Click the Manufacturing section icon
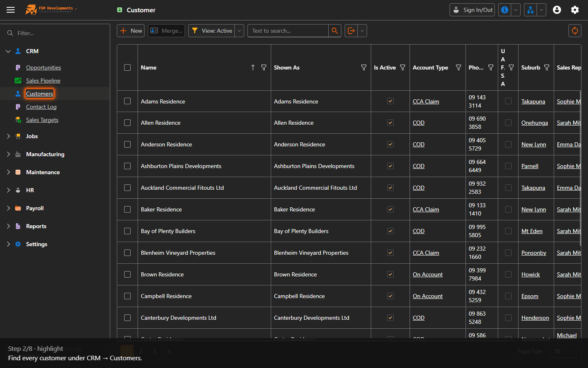 [18, 154]
